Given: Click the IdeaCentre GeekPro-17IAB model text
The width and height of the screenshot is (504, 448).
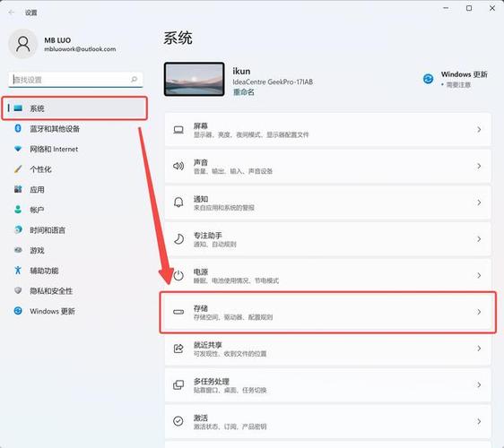Looking at the screenshot, I should 273,82.
